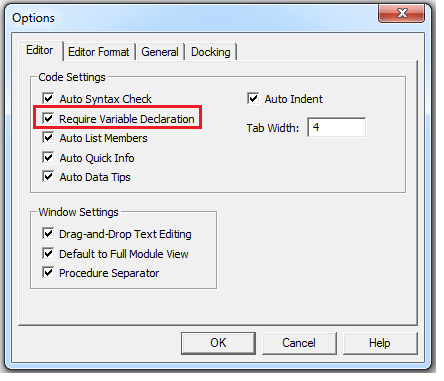Open Help for the Options dialog
The width and height of the screenshot is (444, 381).
click(x=380, y=343)
